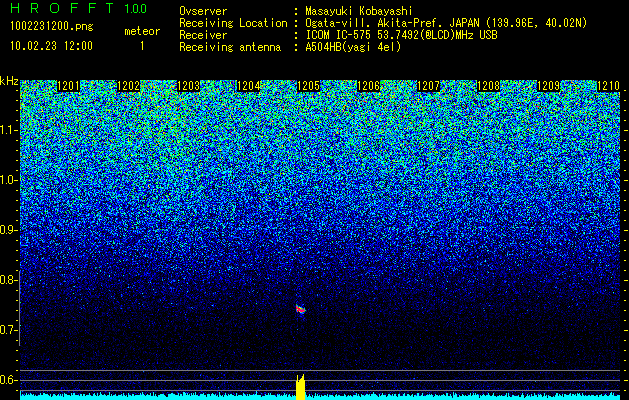Click the 1203 time marker

pos(189,86)
